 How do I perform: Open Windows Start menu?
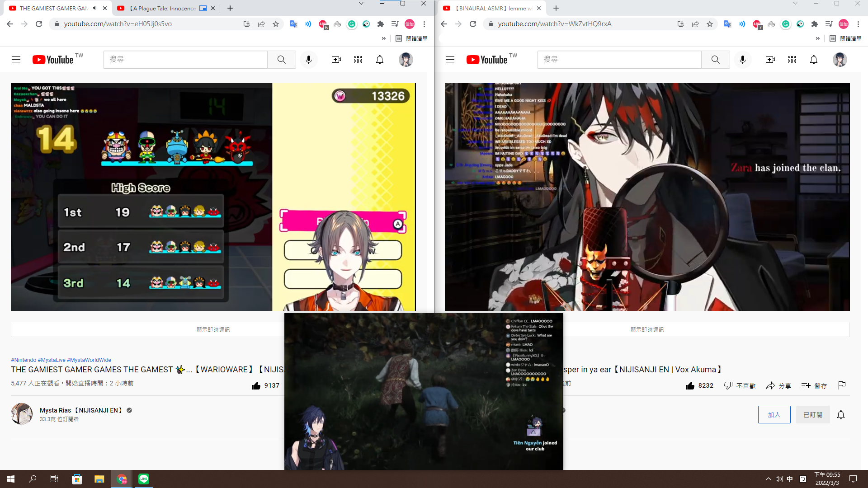tap(11, 479)
